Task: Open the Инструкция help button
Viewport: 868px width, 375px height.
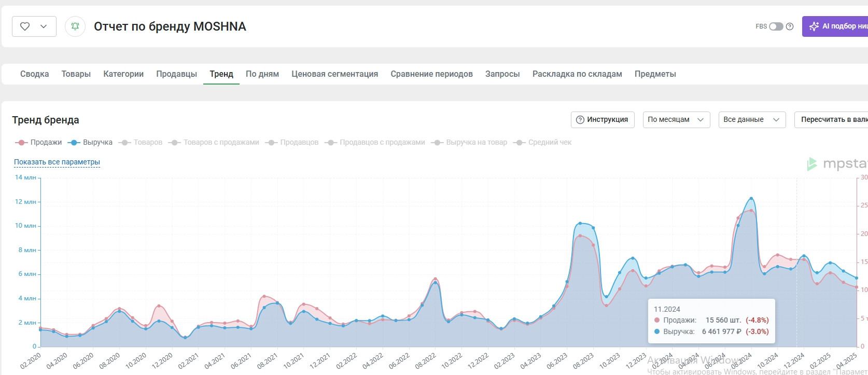Action: click(x=603, y=120)
